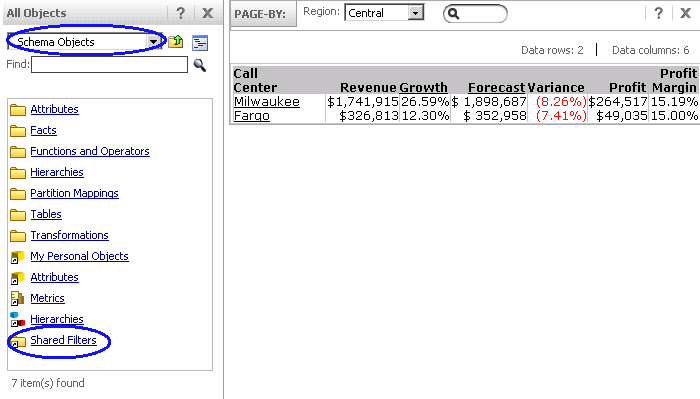Open the Region dropdown showing Central
Screen dimensions: 700x399
point(384,13)
